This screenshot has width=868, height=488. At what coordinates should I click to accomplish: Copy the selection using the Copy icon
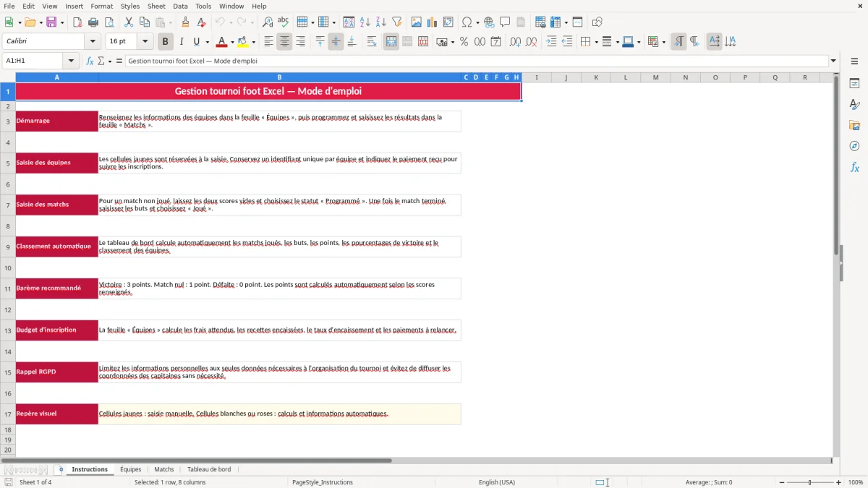[145, 22]
